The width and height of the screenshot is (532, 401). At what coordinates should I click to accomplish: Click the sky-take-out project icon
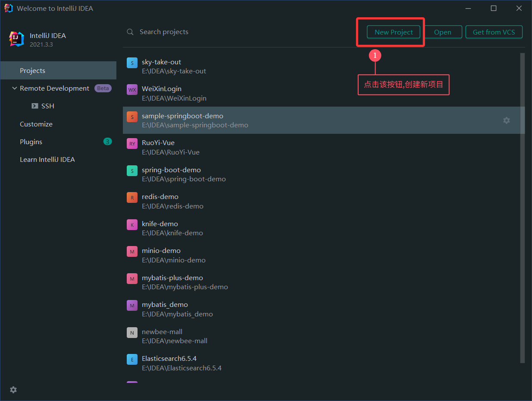[x=132, y=63]
